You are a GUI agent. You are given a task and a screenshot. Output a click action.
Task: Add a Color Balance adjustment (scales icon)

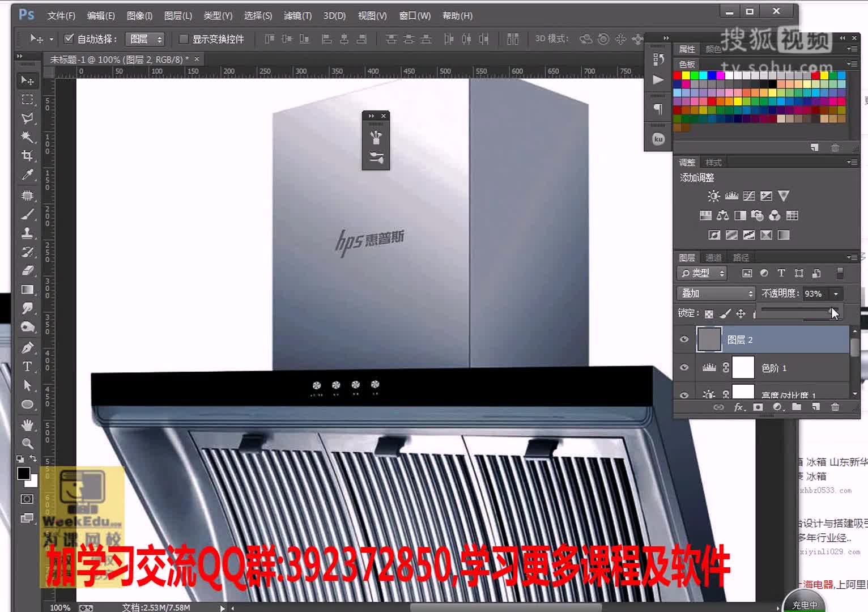click(722, 215)
